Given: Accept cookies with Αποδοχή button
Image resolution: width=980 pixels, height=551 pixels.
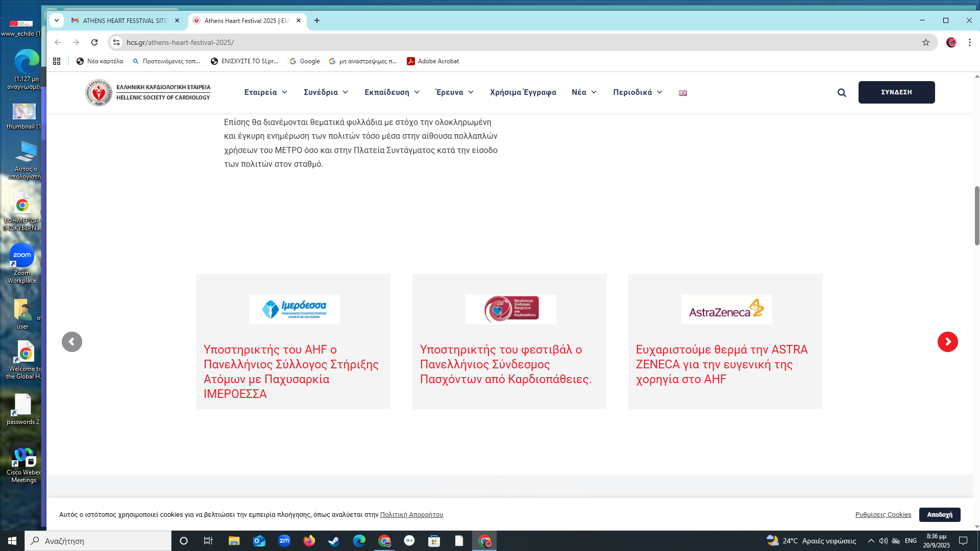Looking at the screenshot, I should click(939, 514).
